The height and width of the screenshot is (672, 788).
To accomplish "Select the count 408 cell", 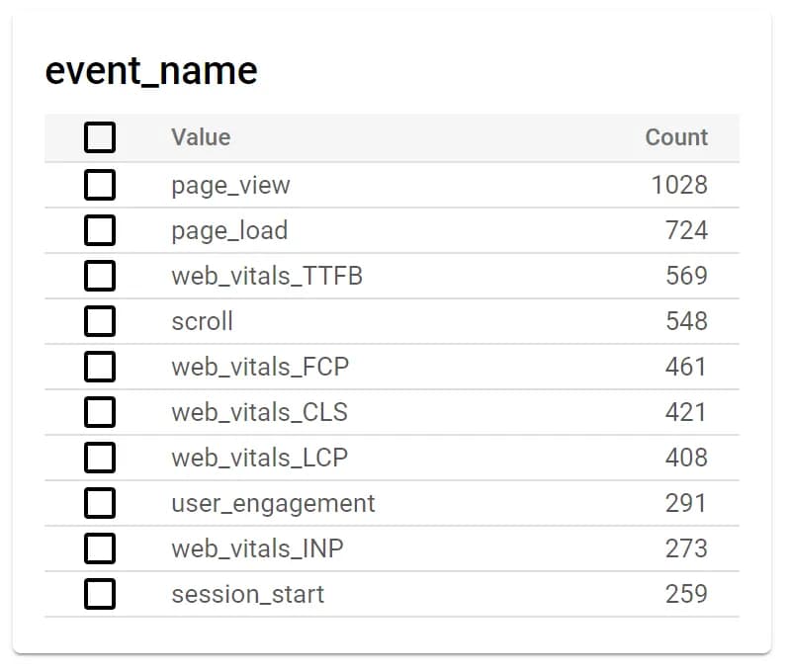I will 686,458.
